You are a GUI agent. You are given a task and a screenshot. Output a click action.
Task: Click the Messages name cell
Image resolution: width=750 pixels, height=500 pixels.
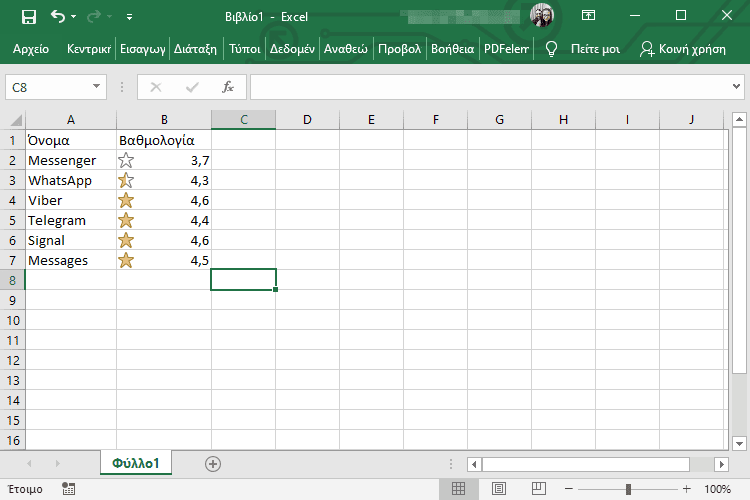pyautogui.click(x=71, y=260)
